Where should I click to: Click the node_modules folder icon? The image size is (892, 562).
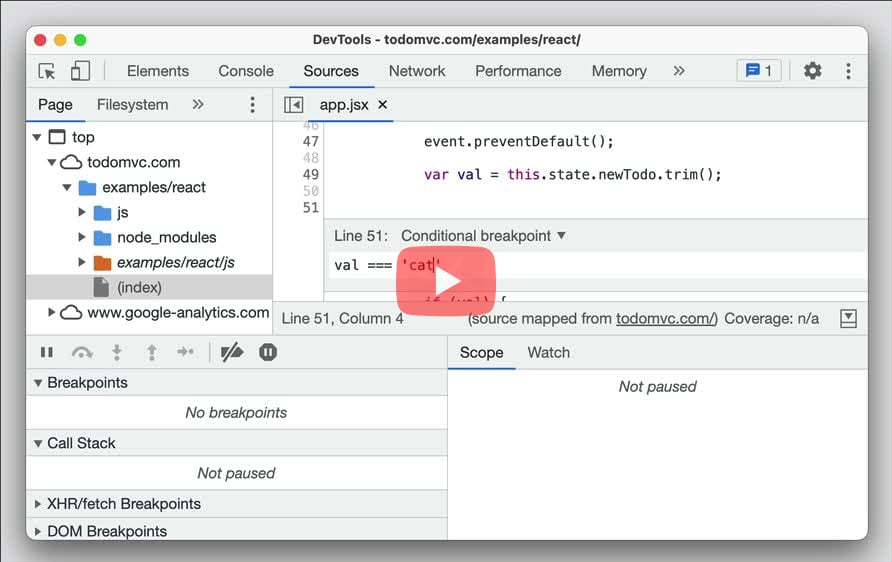pyautogui.click(x=102, y=238)
